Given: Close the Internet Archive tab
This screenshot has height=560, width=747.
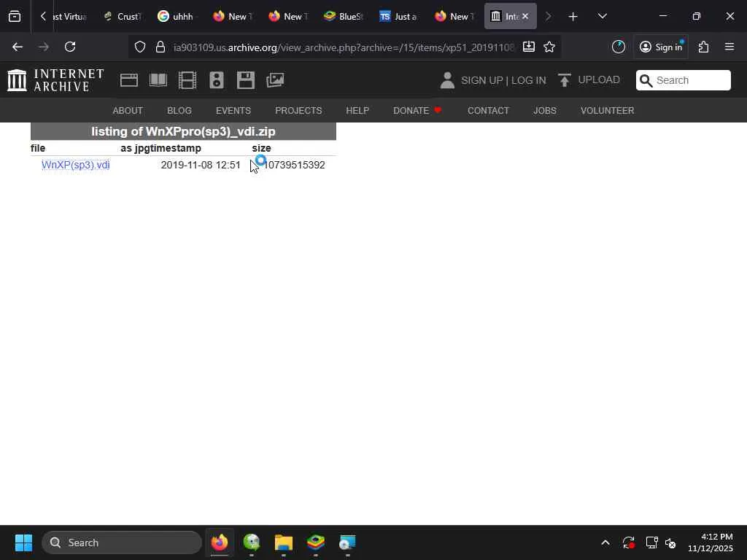Looking at the screenshot, I should coord(525,16).
